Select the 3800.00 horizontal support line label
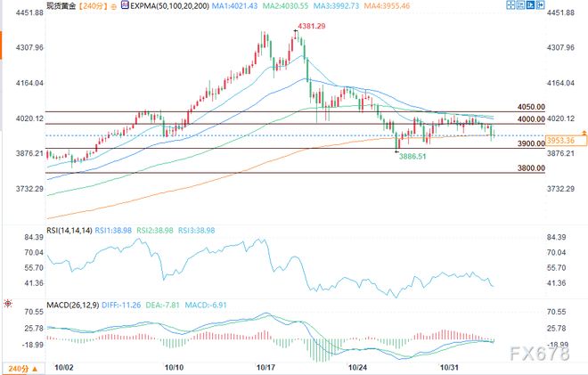The width and height of the screenshot is (588, 375). coord(531,167)
